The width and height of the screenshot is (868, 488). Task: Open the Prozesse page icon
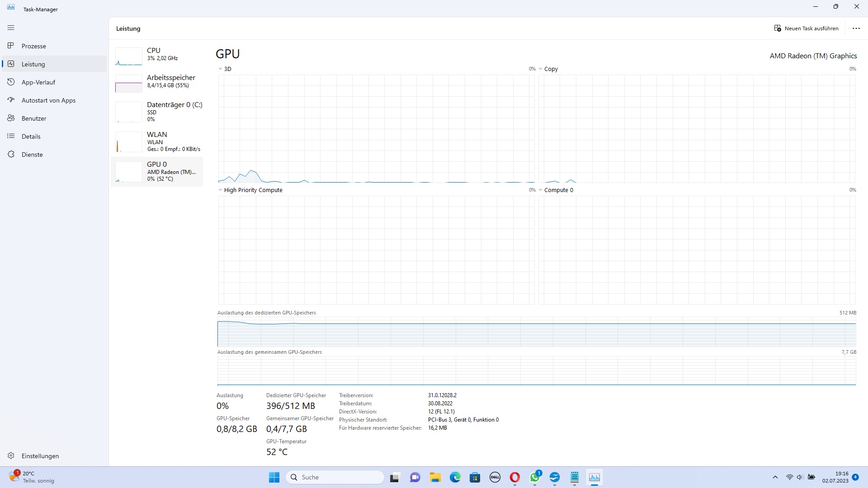tap(11, 46)
